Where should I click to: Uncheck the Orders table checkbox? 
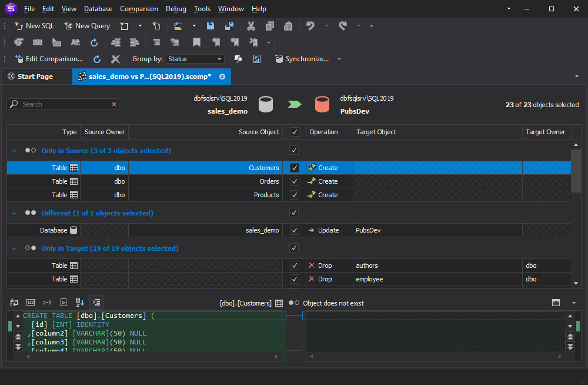(295, 181)
